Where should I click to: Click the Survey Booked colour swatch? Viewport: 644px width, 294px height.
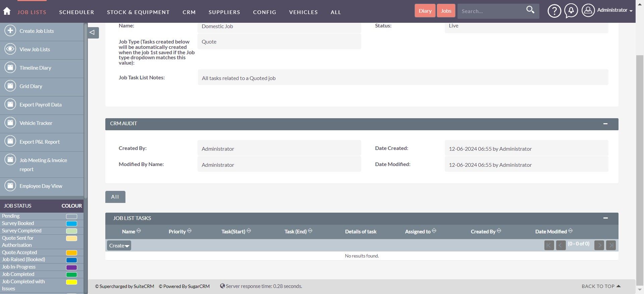click(x=71, y=224)
